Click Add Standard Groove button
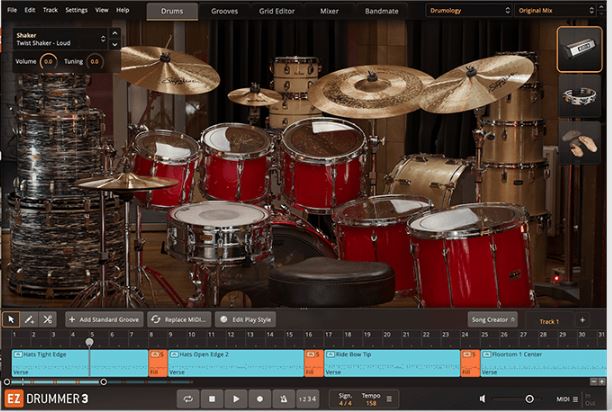 click(x=104, y=320)
